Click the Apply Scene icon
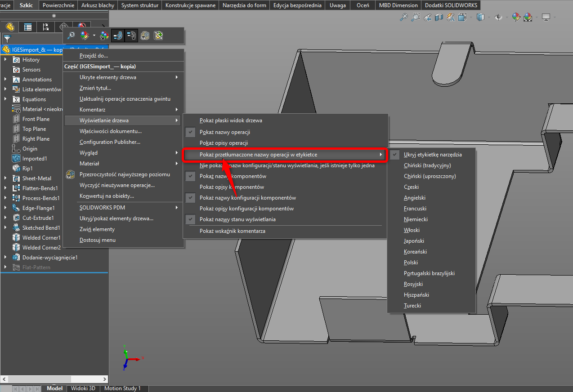Image resolution: width=573 pixels, height=392 pixels. click(528, 17)
